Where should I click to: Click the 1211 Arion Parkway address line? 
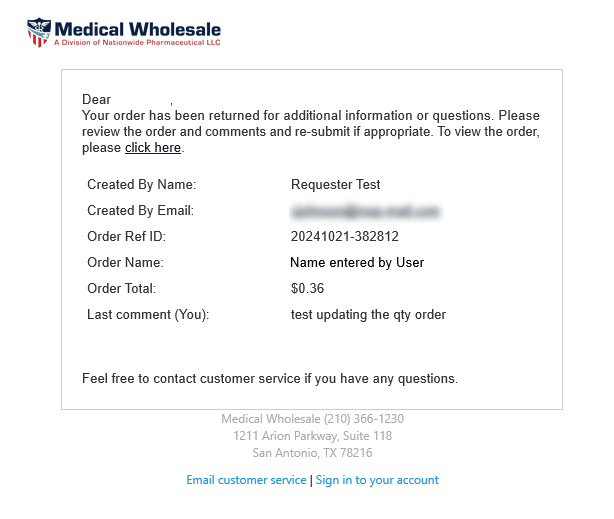click(312, 436)
